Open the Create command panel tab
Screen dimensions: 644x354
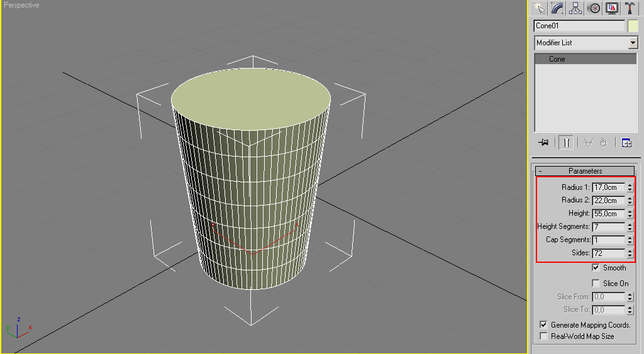(539, 8)
